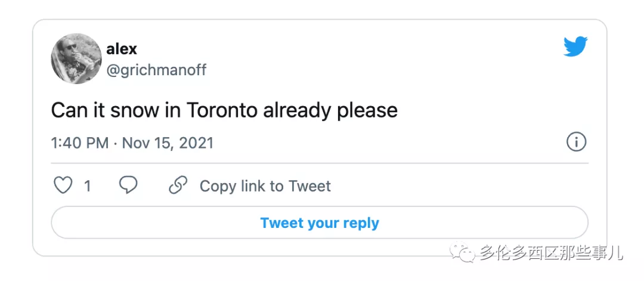The image size is (644, 281).
Task: Like the tweet with the heart icon
Action: click(x=63, y=186)
